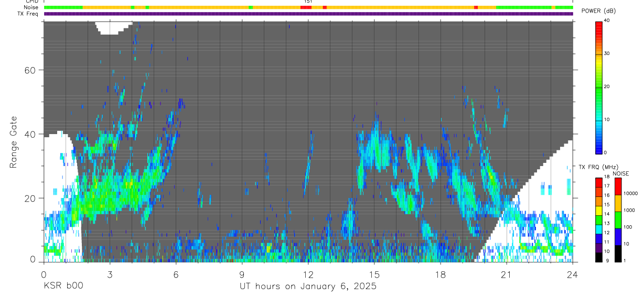Click the "TX FRQ (MHz)" legend title
Viewport: 644px width, 297px height.
pyautogui.click(x=598, y=167)
